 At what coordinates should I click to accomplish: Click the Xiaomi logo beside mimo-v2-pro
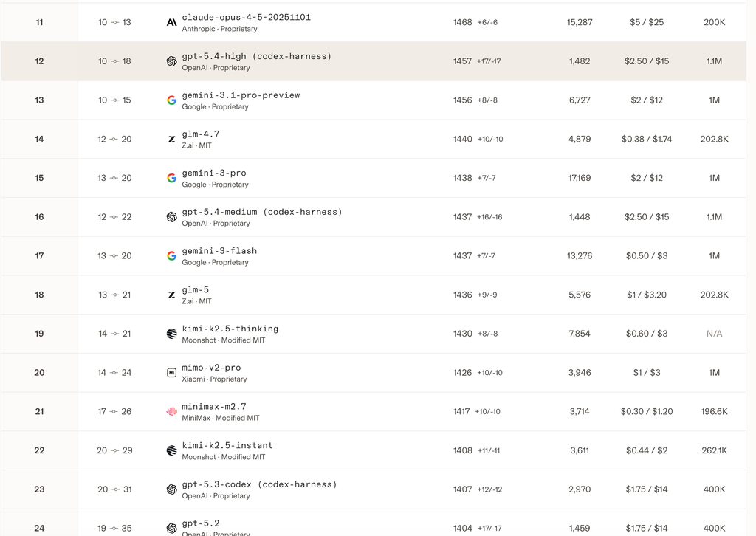[171, 373]
